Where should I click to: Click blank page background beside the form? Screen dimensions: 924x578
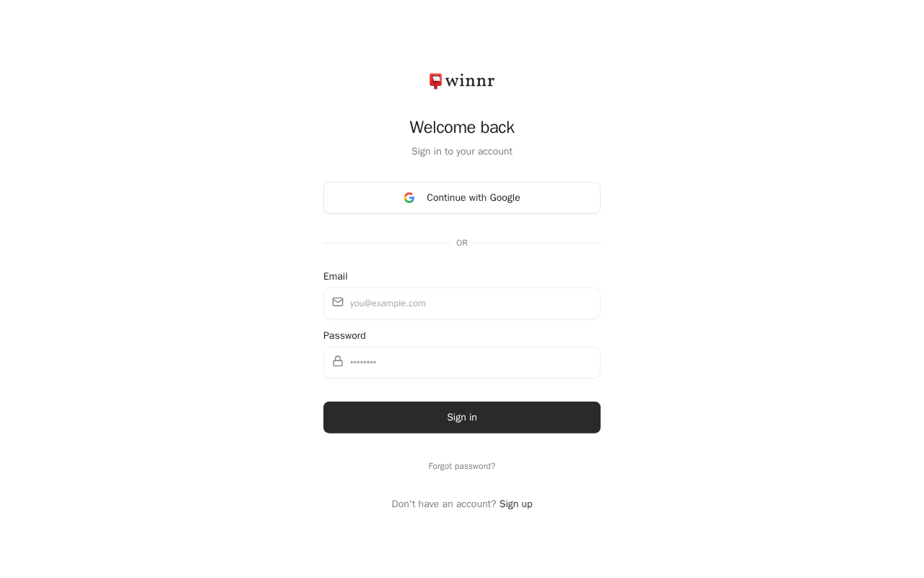[x=144, y=289]
